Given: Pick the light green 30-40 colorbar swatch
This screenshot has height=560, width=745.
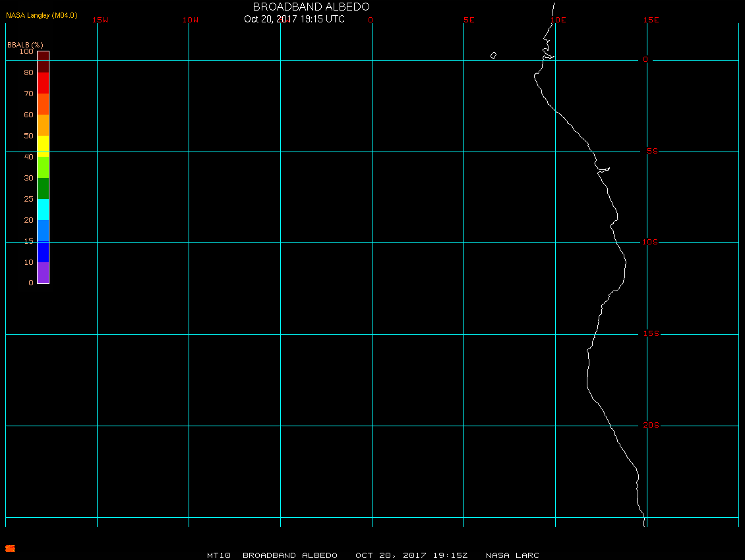Looking at the screenshot, I should (x=44, y=167).
